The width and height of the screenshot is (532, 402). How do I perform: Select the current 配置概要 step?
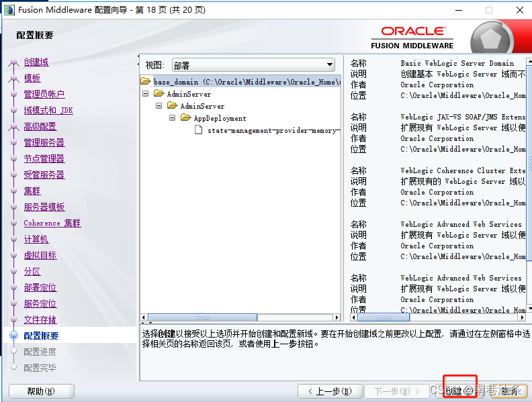tap(41, 336)
